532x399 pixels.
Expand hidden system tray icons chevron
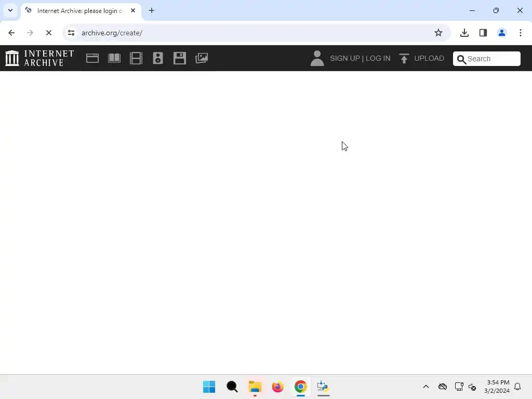[x=426, y=387]
